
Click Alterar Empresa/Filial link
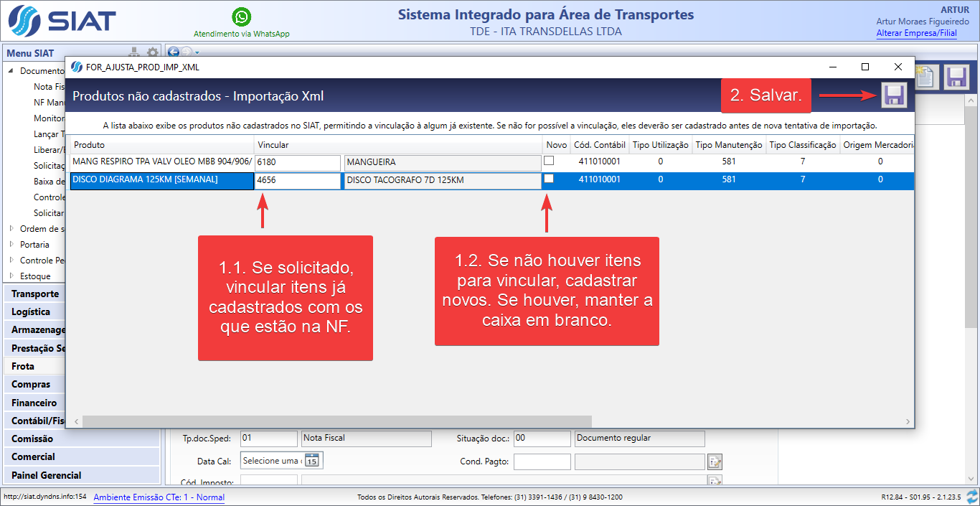916,33
